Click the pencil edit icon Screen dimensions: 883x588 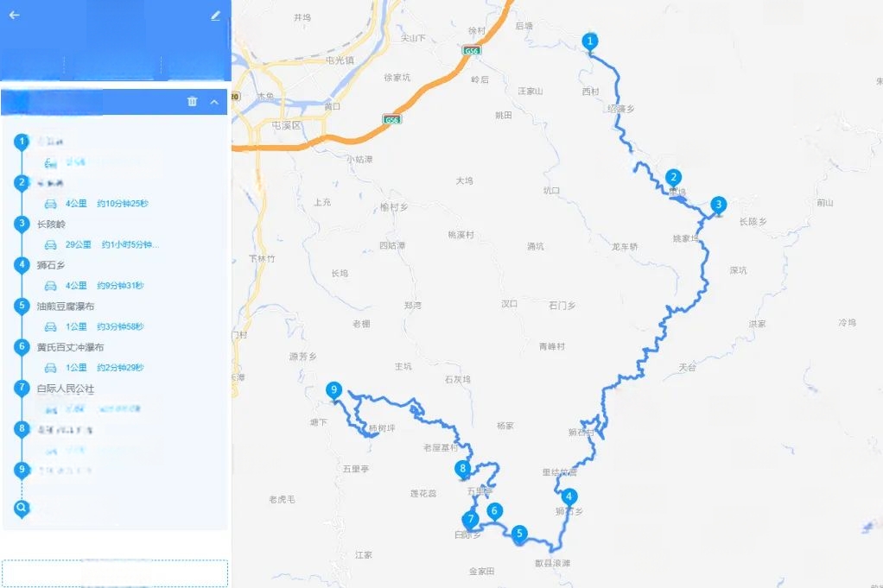pos(215,16)
